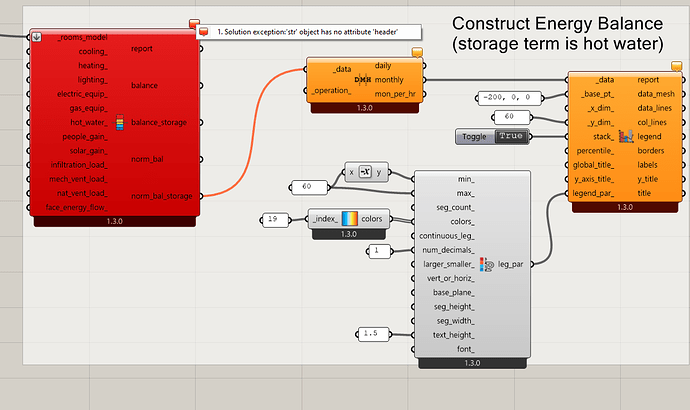
Task: Click the down arrow icon beside _rooms_model
Action: (x=36, y=37)
